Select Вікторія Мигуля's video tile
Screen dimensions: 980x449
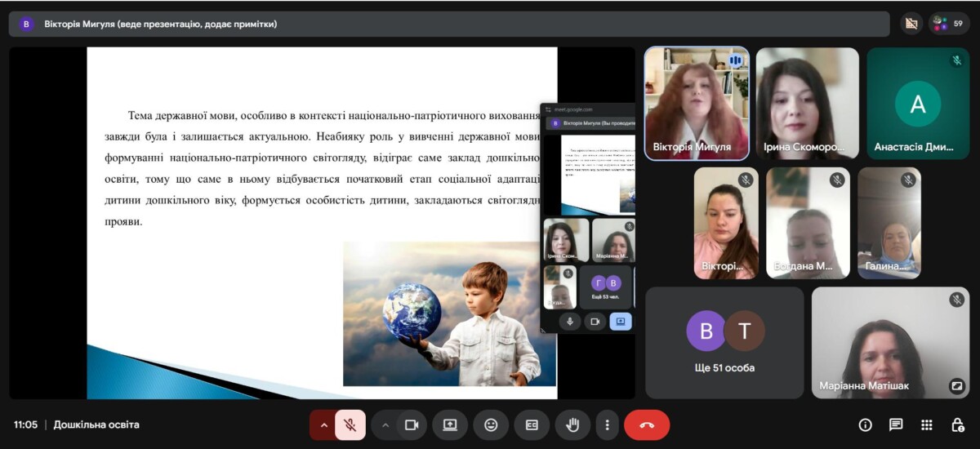(697, 103)
